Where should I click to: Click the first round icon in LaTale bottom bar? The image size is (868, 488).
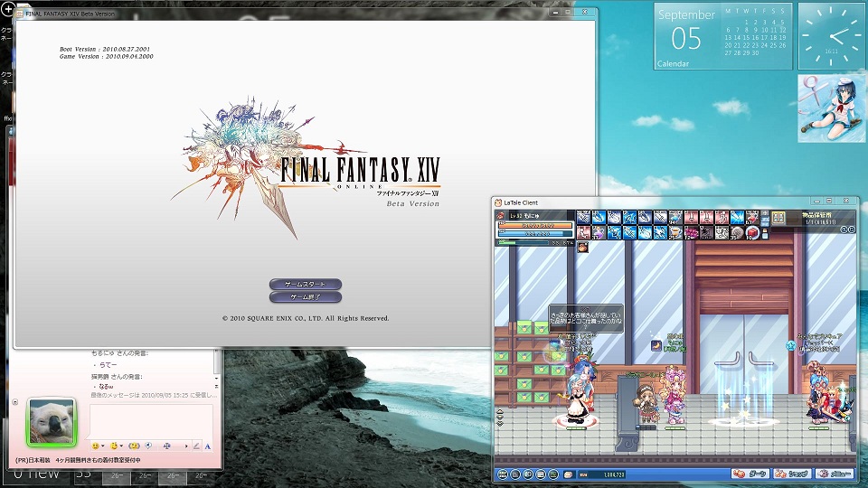pos(502,474)
